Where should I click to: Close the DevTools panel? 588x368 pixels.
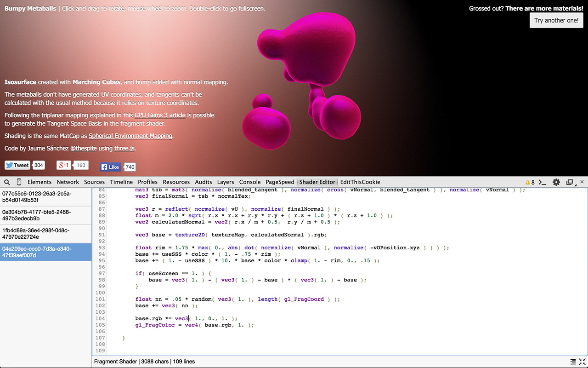point(582,182)
